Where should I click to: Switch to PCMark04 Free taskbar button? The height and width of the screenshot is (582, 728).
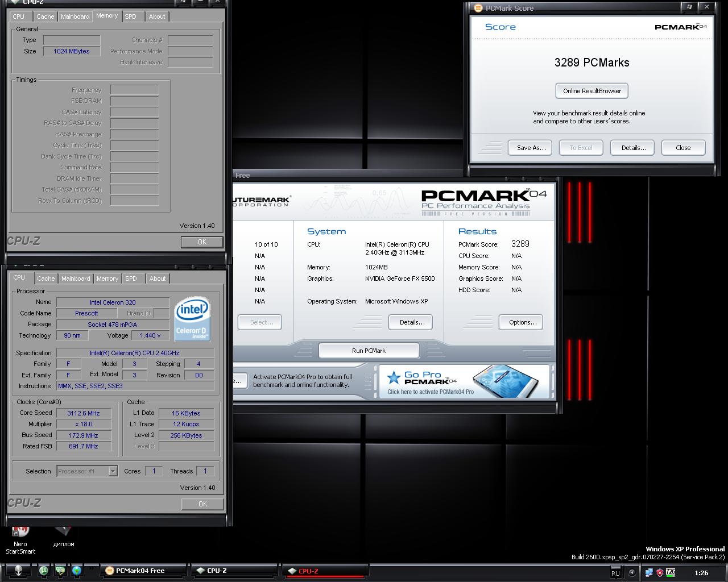pos(144,571)
